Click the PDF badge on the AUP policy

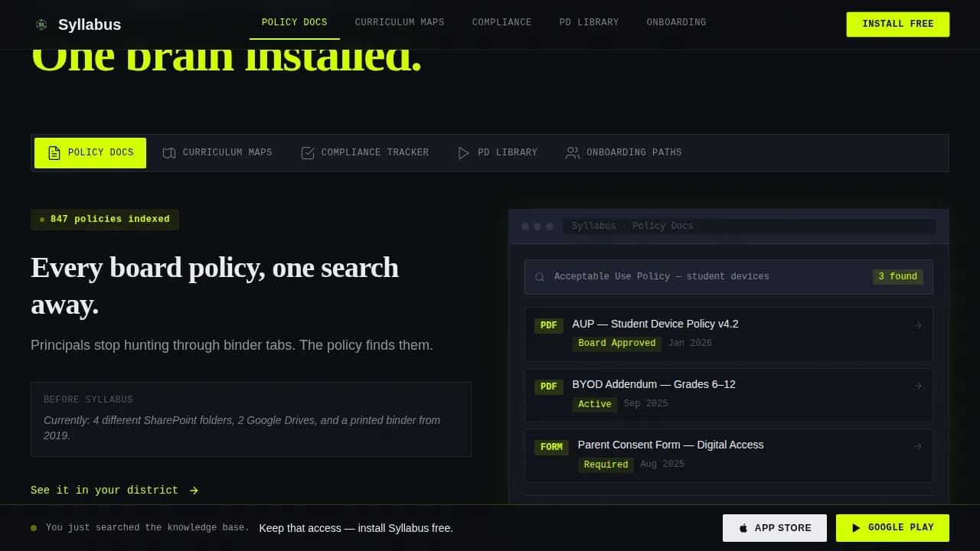coord(549,325)
